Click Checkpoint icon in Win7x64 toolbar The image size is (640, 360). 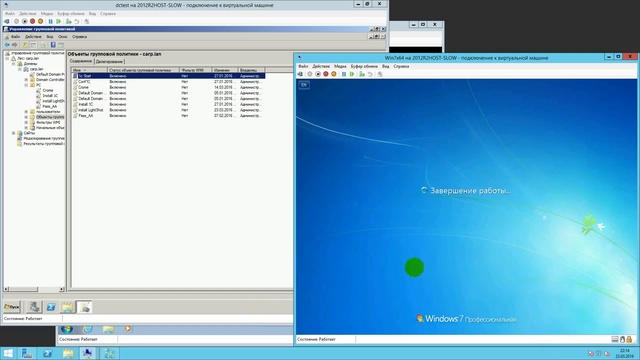pos(362,74)
